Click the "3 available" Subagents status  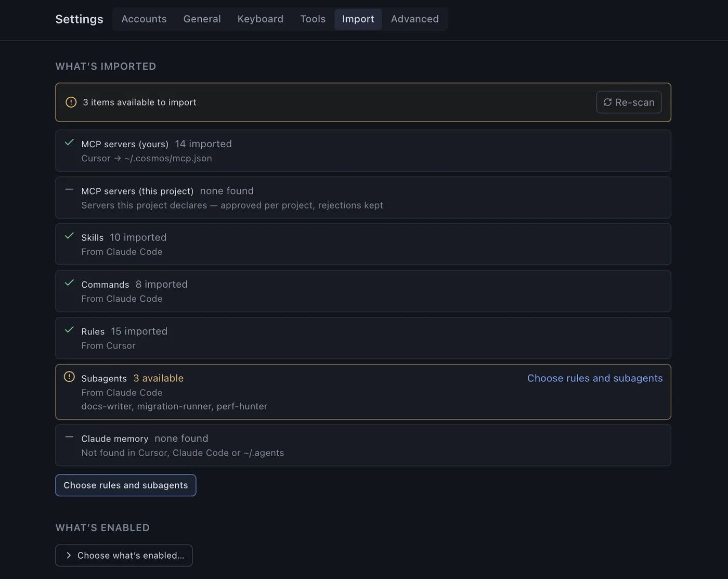point(159,378)
